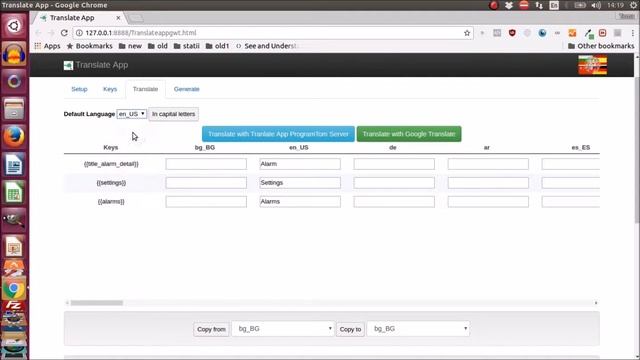Open the Generate tab
The image size is (640, 360).
pyautogui.click(x=187, y=89)
